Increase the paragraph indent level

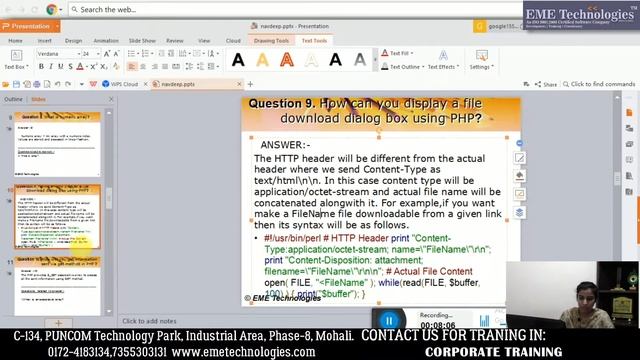point(171,53)
